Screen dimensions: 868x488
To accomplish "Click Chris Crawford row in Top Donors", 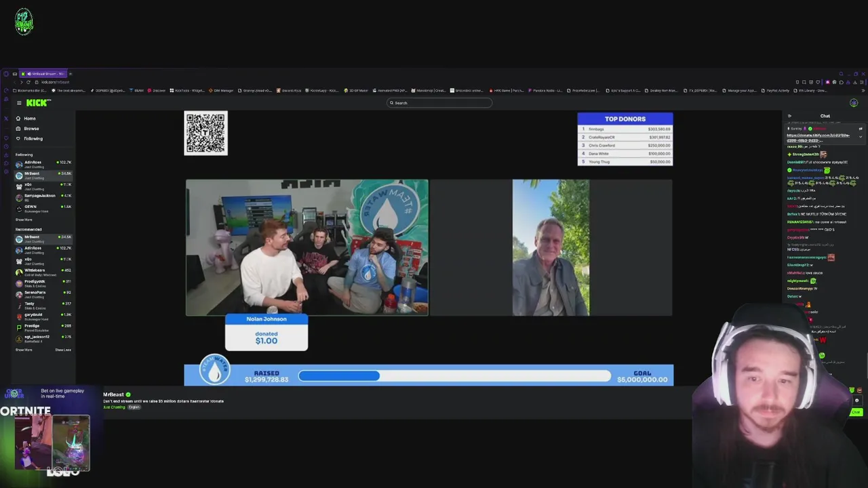I will tap(625, 145).
